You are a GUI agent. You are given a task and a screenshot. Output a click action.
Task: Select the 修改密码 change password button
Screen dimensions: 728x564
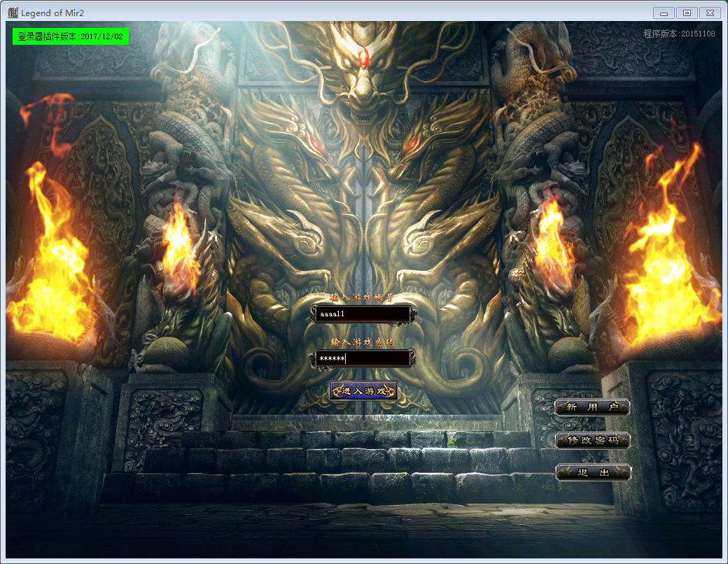(592, 440)
